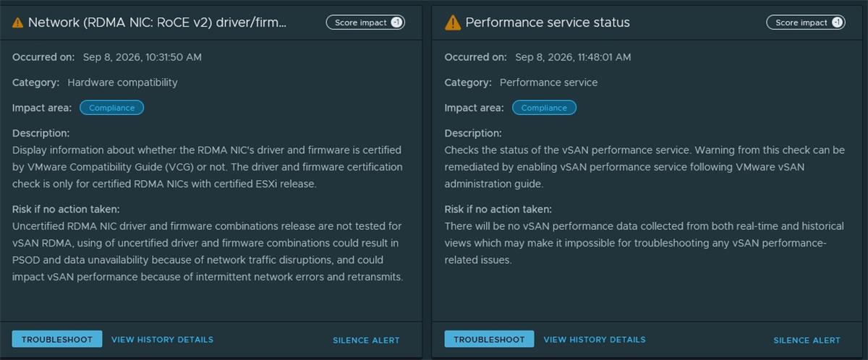View history details for Performance service alert
This screenshot has width=868, height=360.
coord(595,339)
